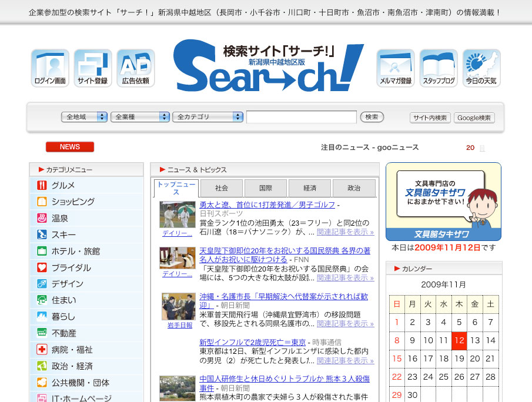Focus the search keyword input field
Viewport: 532px width, 402px height.
pyautogui.click(x=302, y=117)
